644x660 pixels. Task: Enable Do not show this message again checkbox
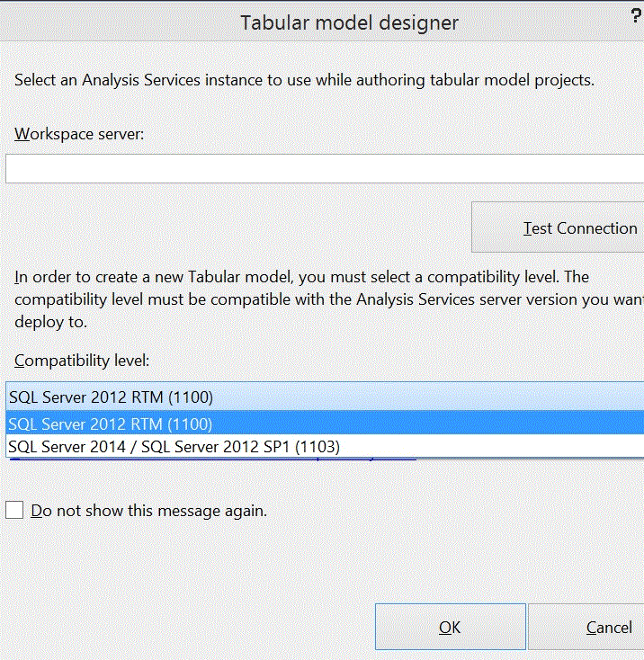tap(14, 511)
